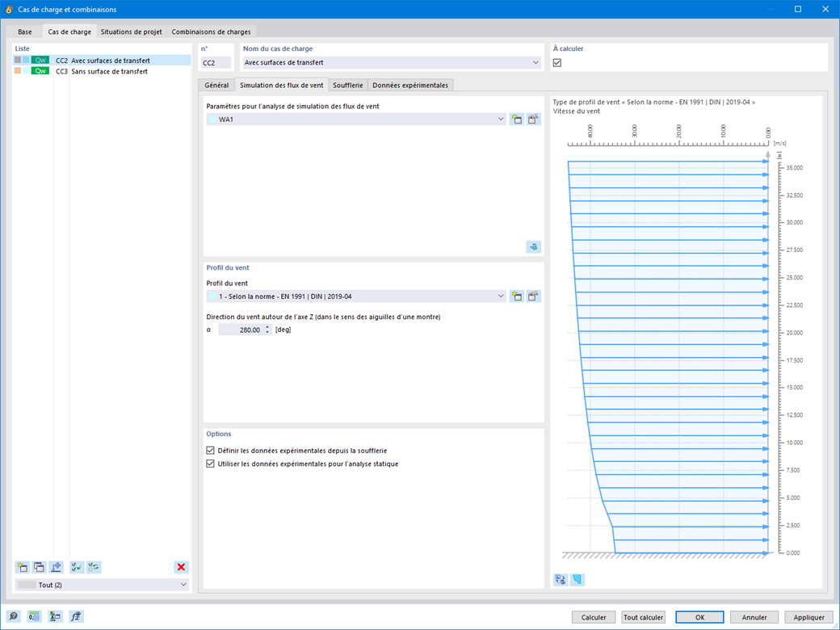Create a new load case in the list

click(22, 567)
